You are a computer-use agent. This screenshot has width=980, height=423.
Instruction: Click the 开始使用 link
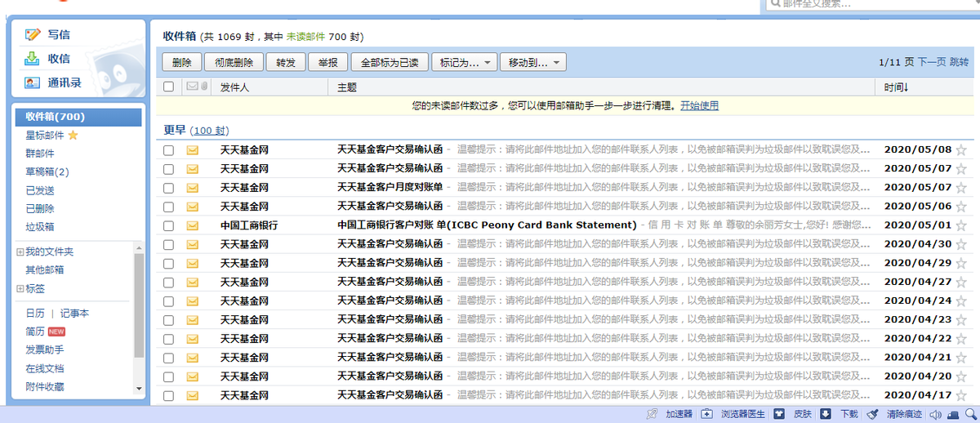[699, 106]
